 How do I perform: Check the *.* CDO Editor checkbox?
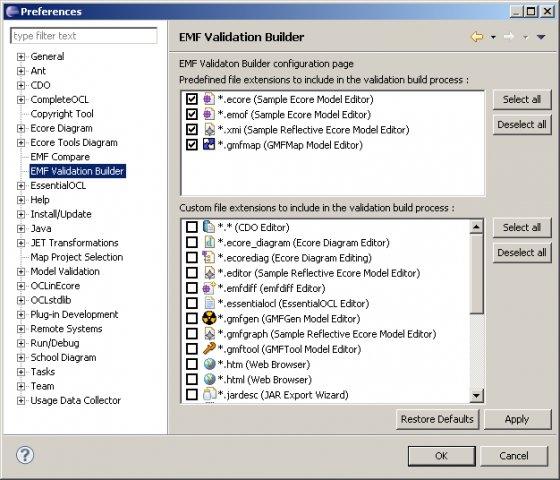(x=192, y=227)
